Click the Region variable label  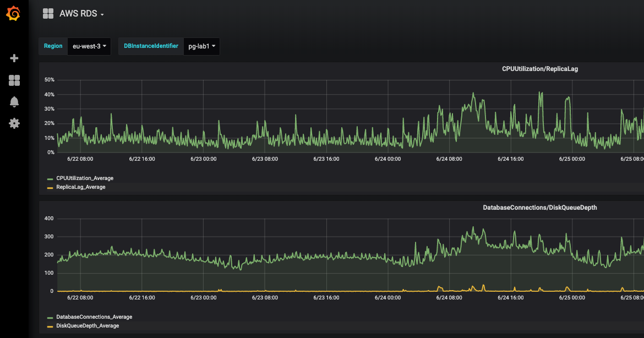[53, 46]
